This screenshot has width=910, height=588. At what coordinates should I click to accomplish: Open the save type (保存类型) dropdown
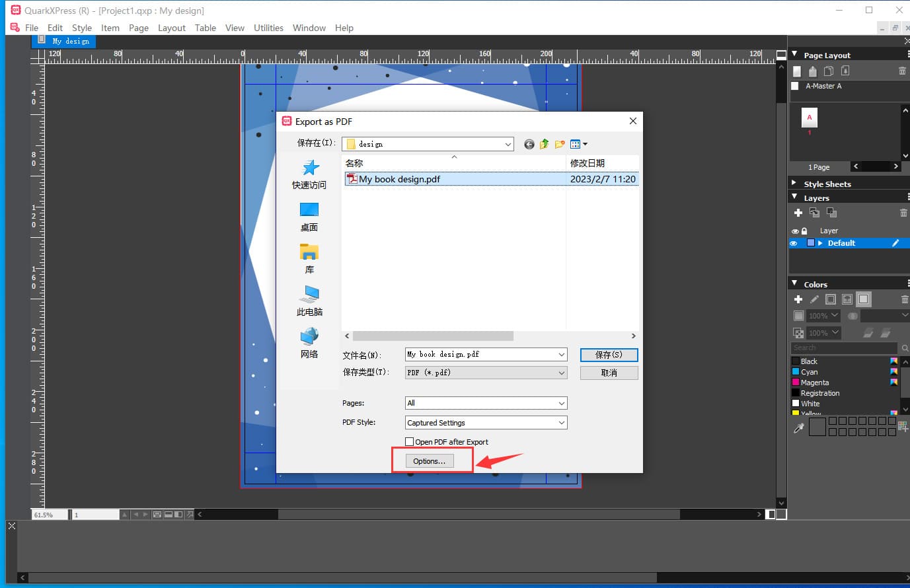(561, 373)
